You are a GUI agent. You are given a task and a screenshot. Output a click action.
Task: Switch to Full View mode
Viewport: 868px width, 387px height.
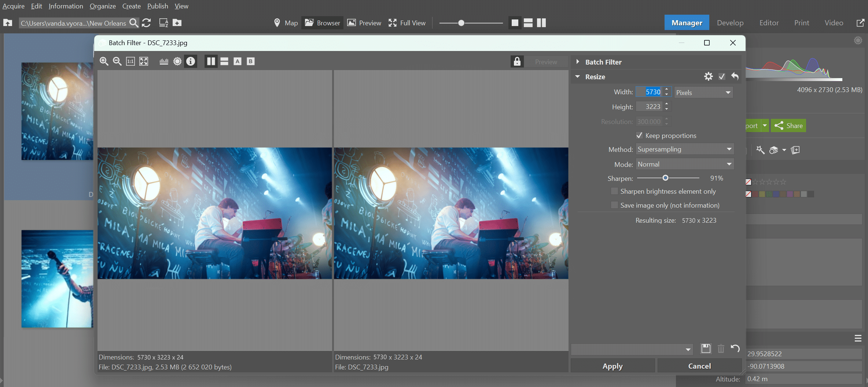pyautogui.click(x=407, y=23)
